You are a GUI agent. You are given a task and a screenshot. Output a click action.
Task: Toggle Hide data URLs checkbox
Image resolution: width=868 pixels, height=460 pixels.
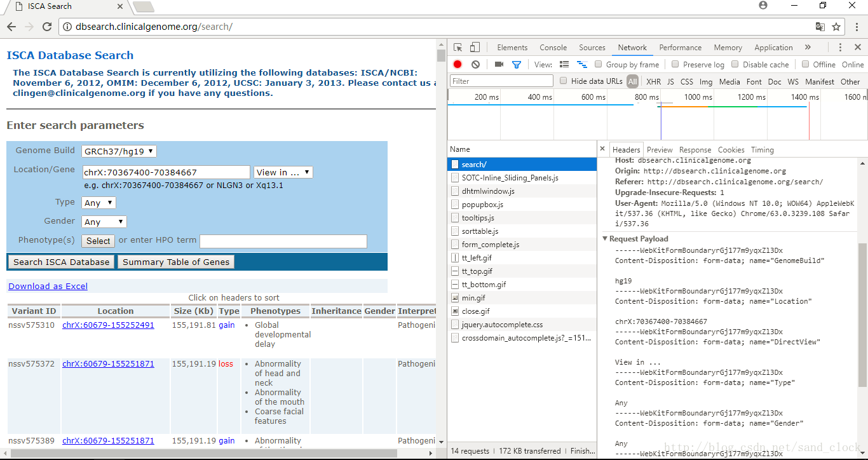[x=563, y=81]
